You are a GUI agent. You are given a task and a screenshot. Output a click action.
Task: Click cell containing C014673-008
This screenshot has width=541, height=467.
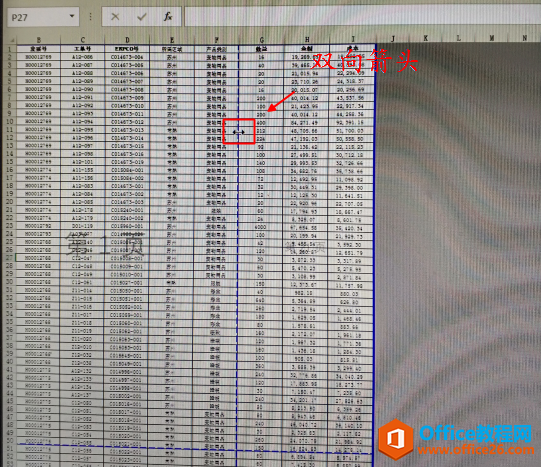tap(127, 89)
